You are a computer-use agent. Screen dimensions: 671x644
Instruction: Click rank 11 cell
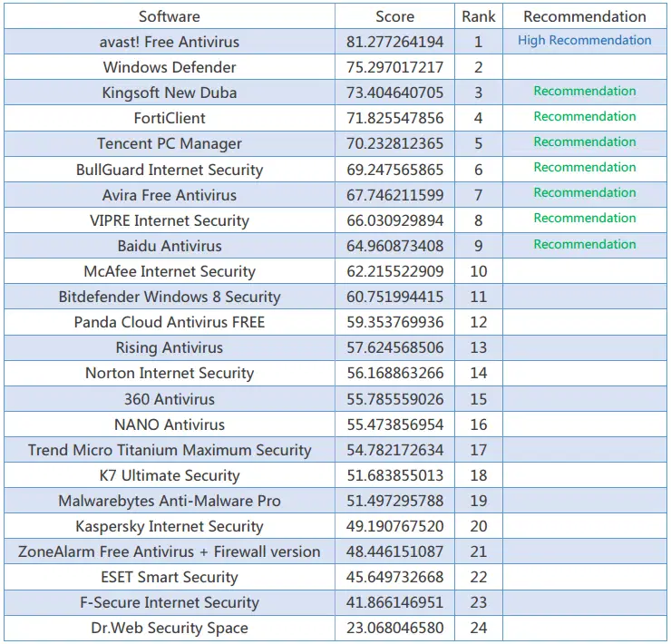tap(479, 298)
